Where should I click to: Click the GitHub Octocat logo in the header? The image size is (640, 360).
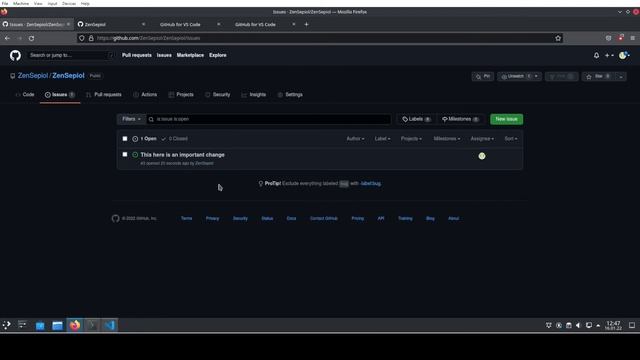pyautogui.click(x=15, y=55)
